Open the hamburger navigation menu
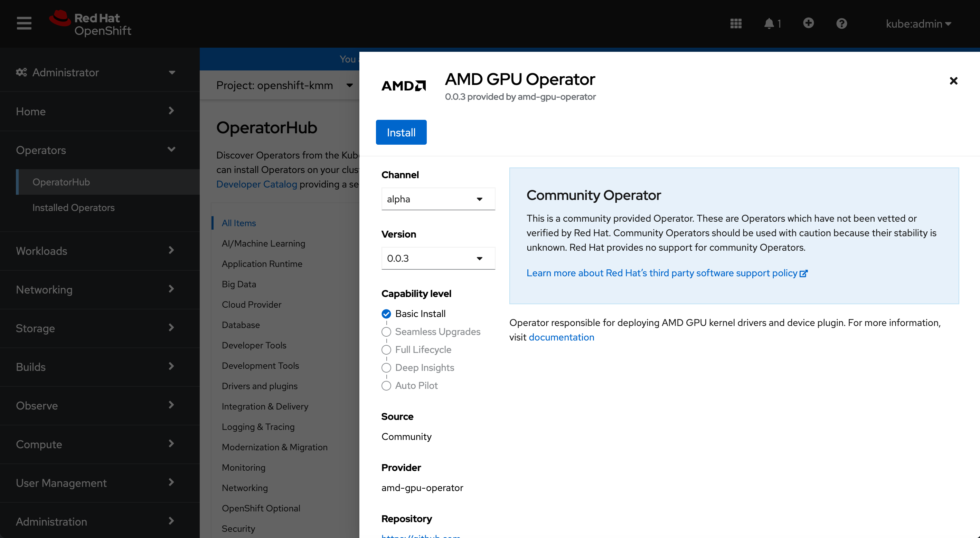Screen dimensions: 980x538 point(24,23)
